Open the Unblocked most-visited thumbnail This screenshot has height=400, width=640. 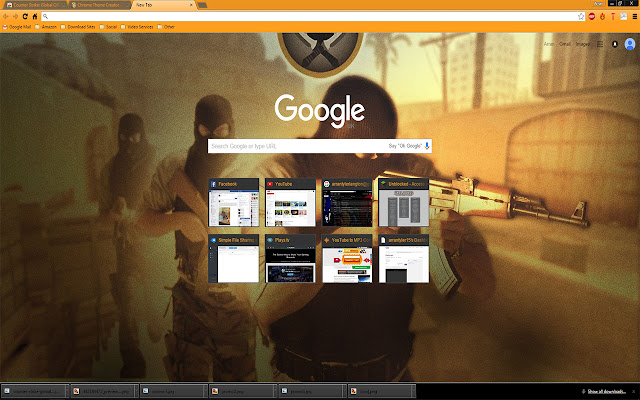point(404,202)
